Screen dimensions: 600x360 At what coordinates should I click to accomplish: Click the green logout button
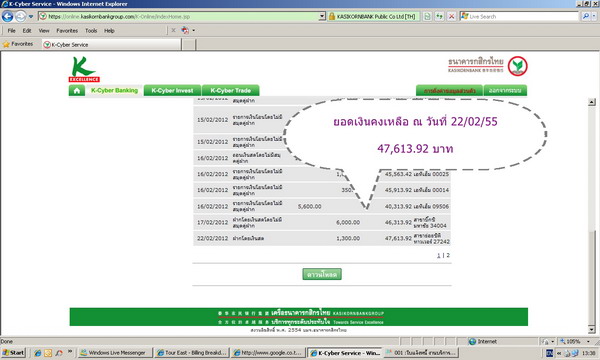coord(505,91)
